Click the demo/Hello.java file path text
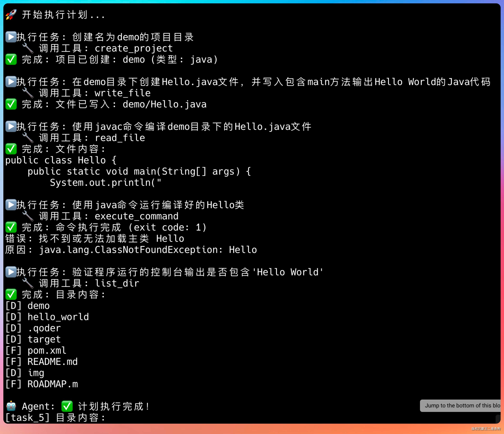 [x=165, y=104]
